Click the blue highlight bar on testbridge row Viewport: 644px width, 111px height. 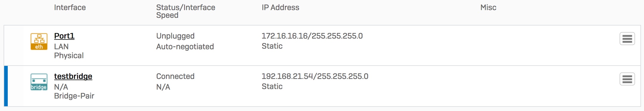click(6, 86)
